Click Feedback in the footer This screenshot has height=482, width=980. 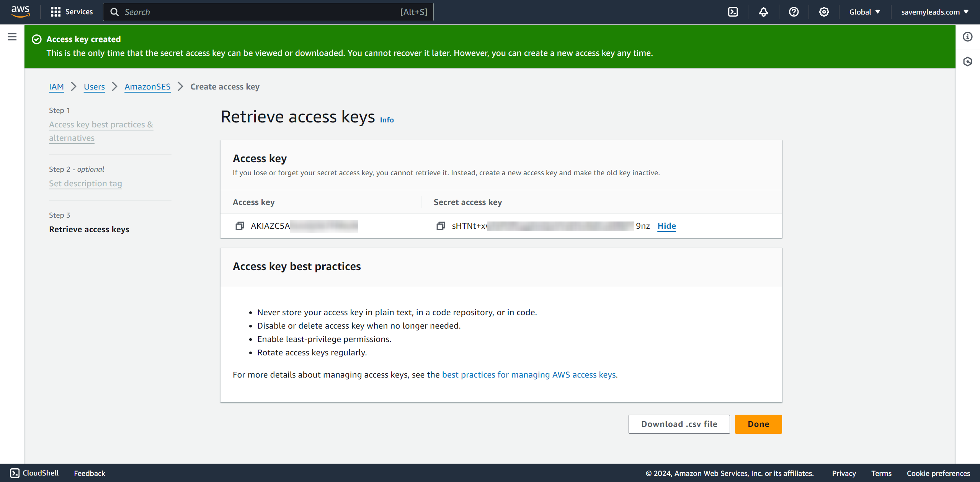pyautogui.click(x=90, y=473)
